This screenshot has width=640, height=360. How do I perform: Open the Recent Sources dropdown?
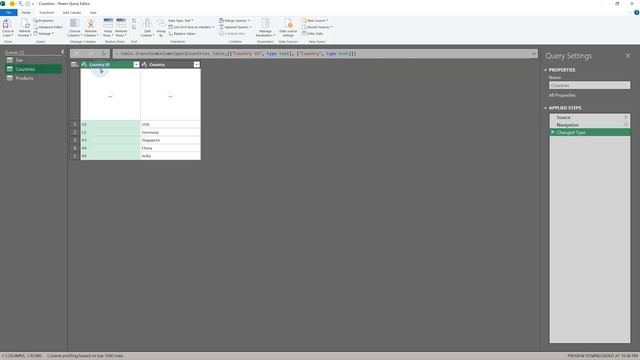[x=318, y=27]
